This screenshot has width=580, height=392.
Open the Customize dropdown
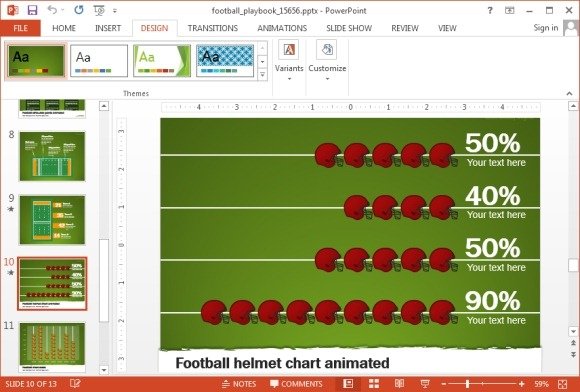[x=327, y=61]
